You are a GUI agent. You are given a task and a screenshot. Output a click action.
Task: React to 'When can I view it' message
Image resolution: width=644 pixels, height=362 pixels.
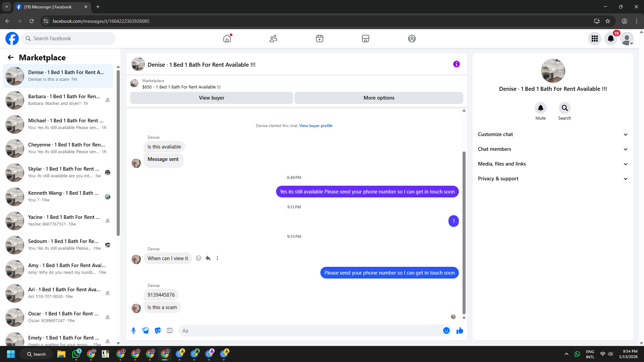click(199, 258)
